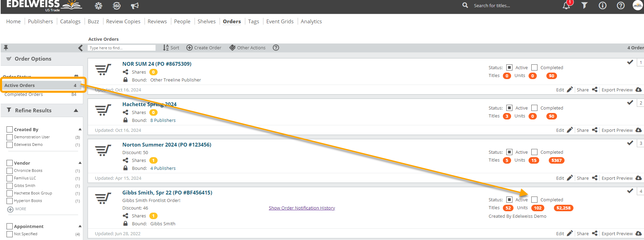Click Export Preview cloud for Gibbs Smith order
The height and width of the screenshot is (240, 644).
point(639,233)
